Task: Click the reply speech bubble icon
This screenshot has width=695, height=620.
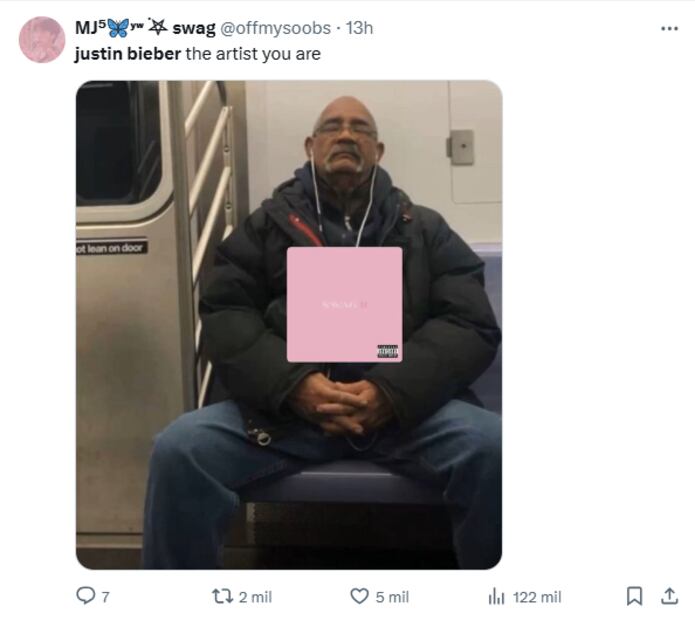Action: point(85,596)
